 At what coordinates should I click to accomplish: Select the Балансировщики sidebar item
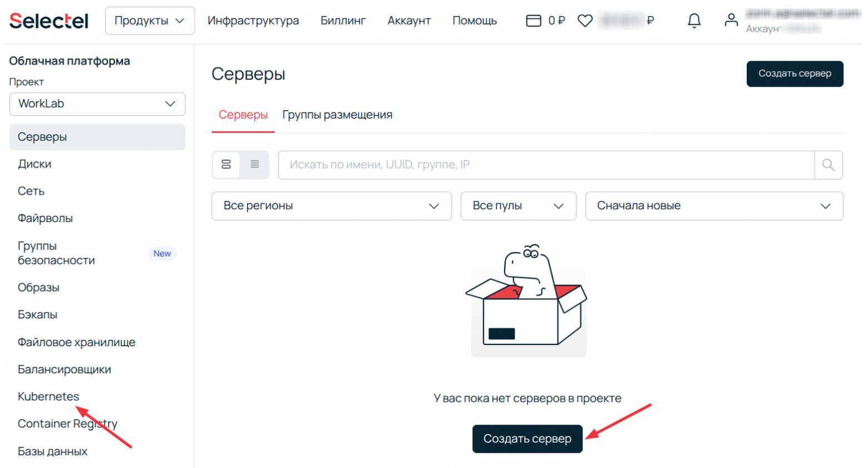65,369
